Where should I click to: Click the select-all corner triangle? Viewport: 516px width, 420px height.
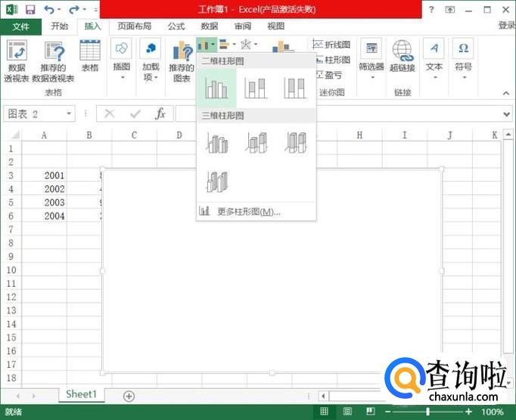click(14, 135)
